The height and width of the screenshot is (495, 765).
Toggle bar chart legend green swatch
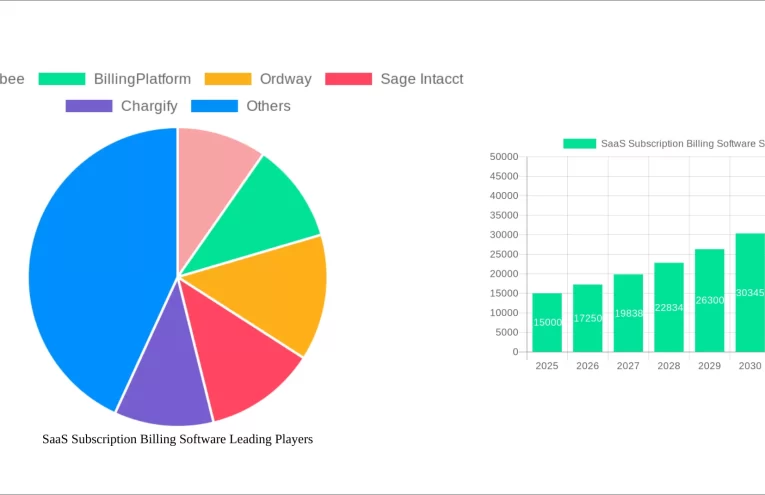pos(580,143)
